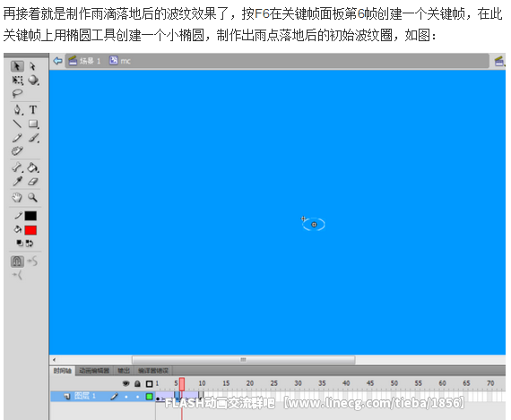
Task: Pick the Rectangle shape tool
Action: pyautogui.click(x=33, y=124)
